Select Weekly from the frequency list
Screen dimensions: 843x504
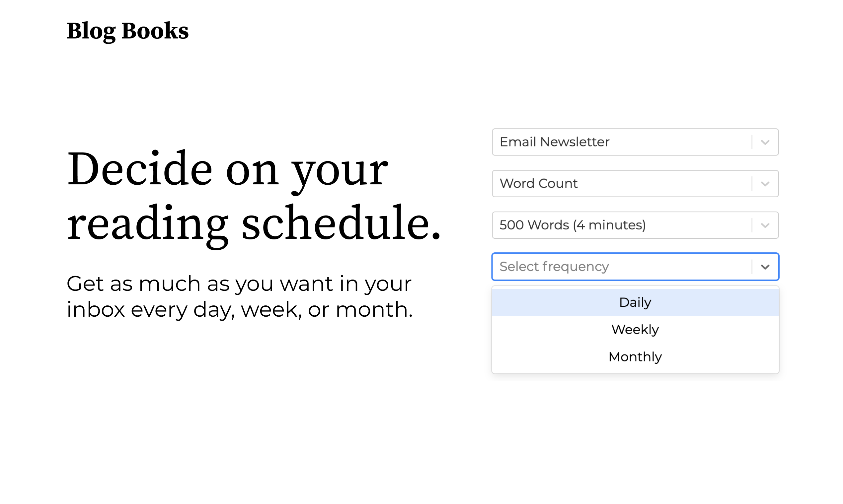pos(635,330)
